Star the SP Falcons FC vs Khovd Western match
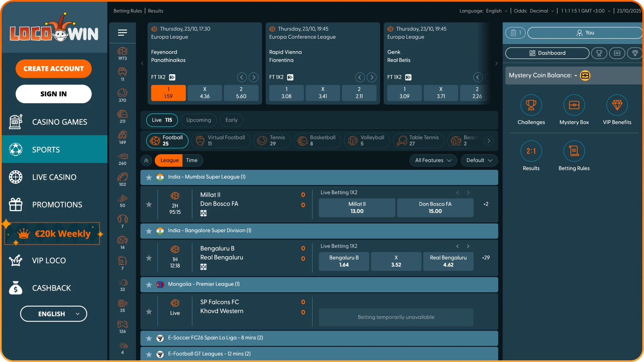The height and width of the screenshot is (362, 644). coord(149,311)
